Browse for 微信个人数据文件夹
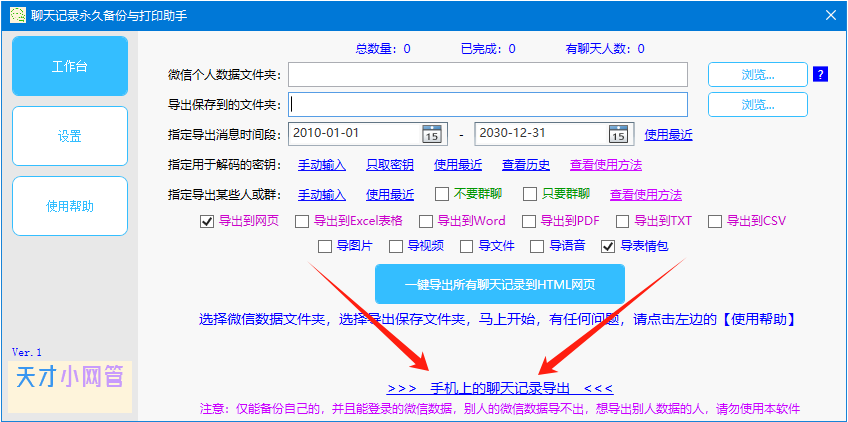848x422 pixels. (x=758, y=75)
